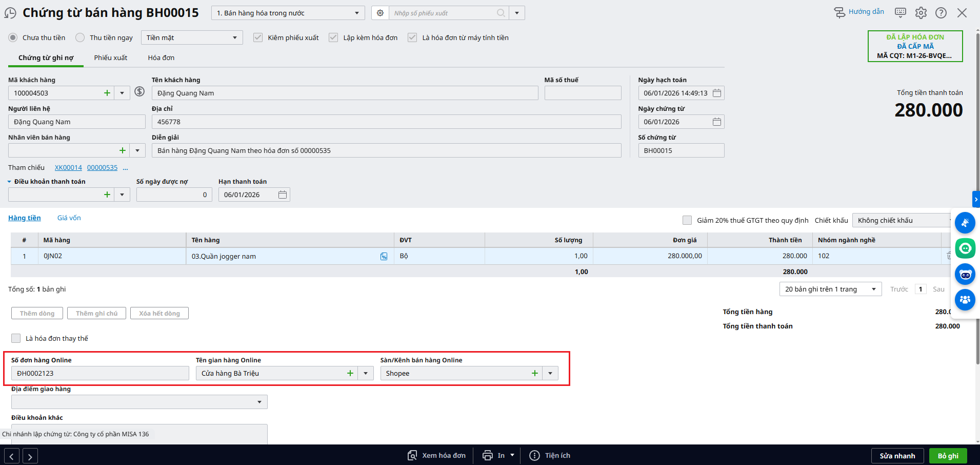The width and height of the screenshot is (980, 465).
Task: Check Giảm 20% thuế GTGT option
Action: point(687,220)
